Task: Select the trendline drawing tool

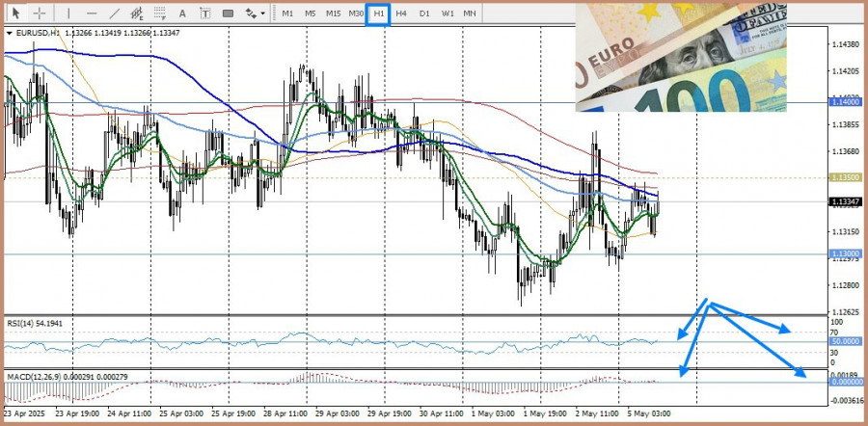Action: [115, 13]
